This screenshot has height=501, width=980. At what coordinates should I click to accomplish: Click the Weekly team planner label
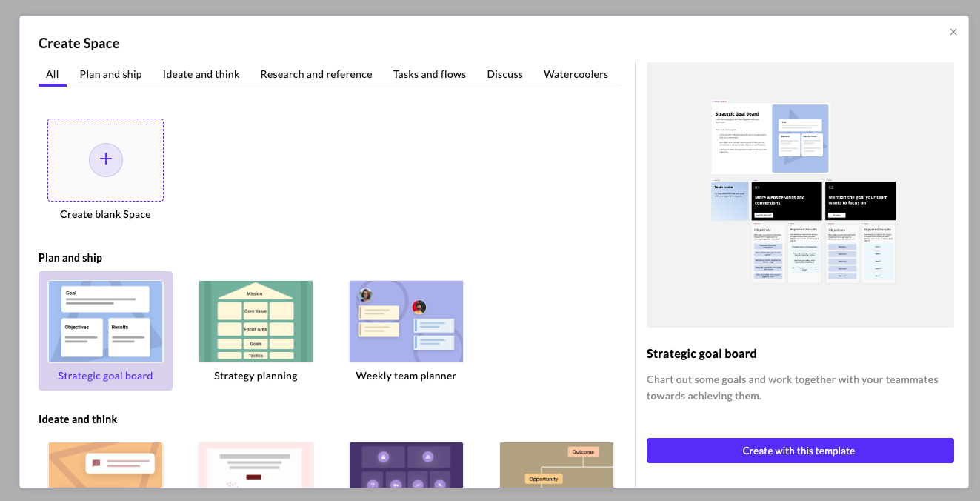pyautogui.click(x=407, y=376)
